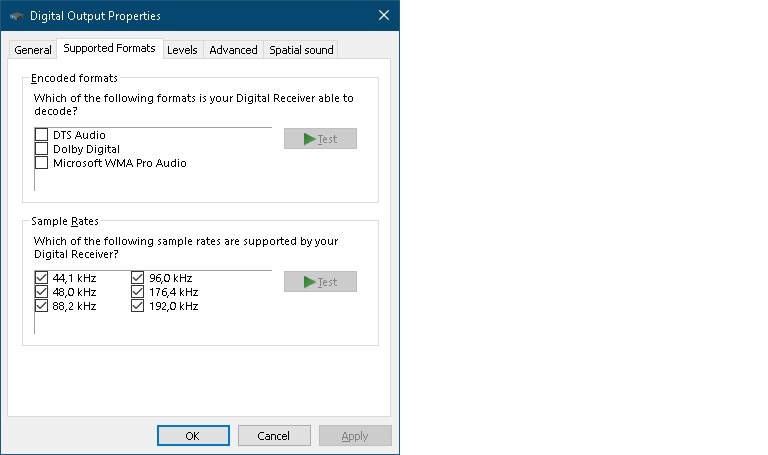The width and height of the screenshot is (768, 455).
Task: Close the Digital Output Properties dialog
Action: 384,16
